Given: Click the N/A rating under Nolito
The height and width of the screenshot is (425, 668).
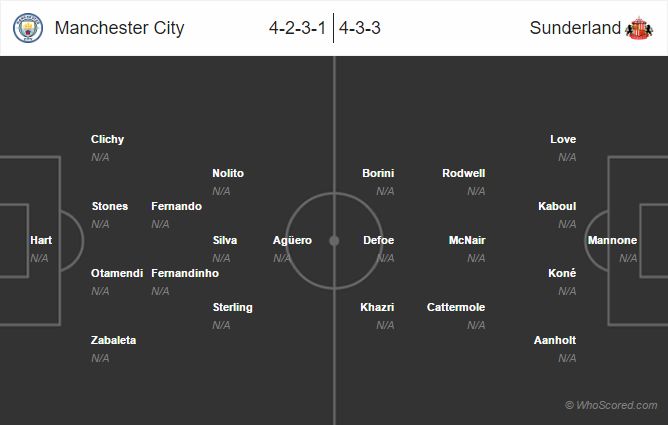Looking at the screenshot, I should [x=221, y=191].
